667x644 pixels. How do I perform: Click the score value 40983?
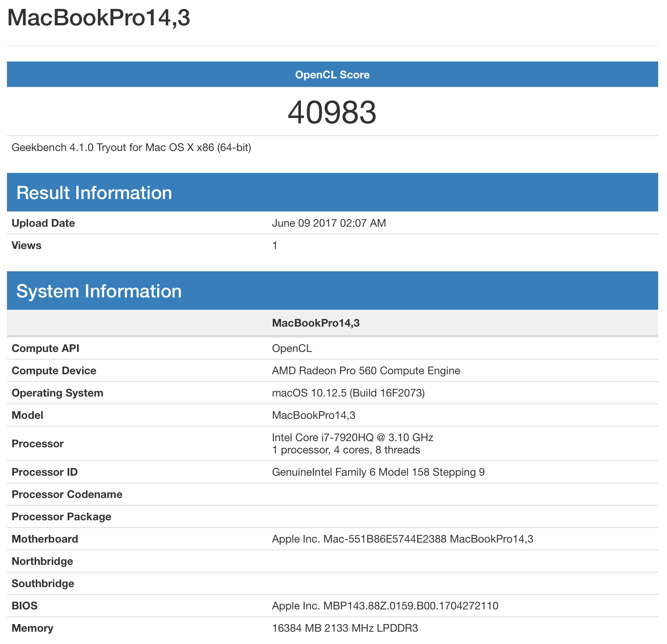(x=332, y=112)
